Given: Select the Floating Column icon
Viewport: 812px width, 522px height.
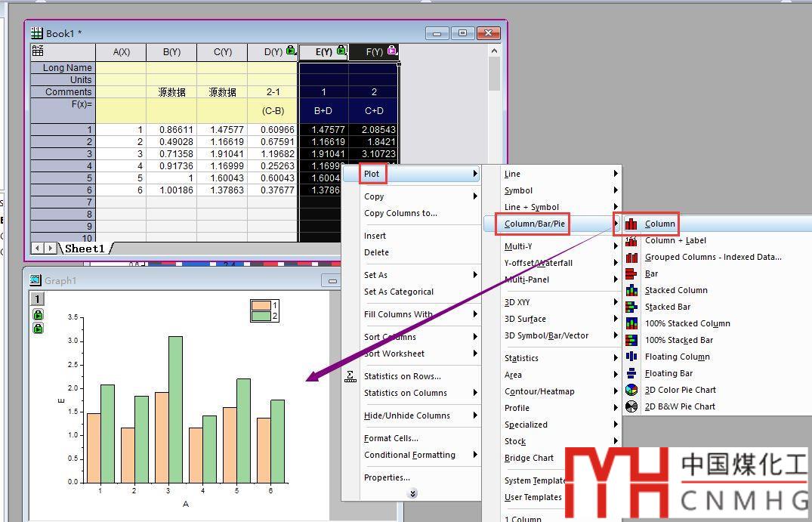Looking at the screenshot, I should [x=631, y=357].
